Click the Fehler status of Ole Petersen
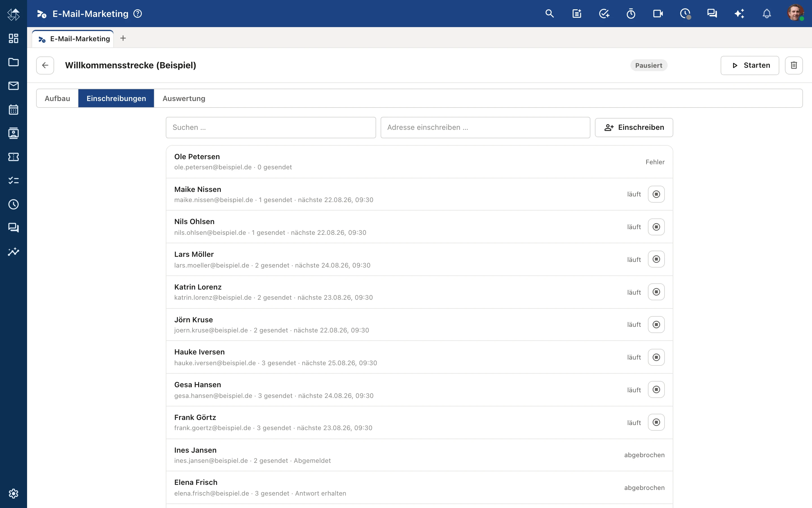This screenshot has height=508, width=812. [x=655, y=162]
